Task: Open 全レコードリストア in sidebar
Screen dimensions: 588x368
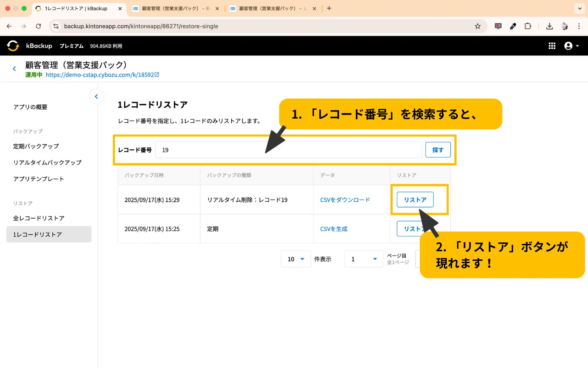Action: 39,218
